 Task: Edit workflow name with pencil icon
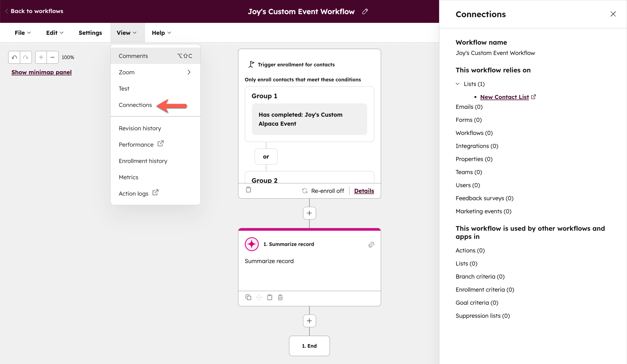click(x=365, y=12)
